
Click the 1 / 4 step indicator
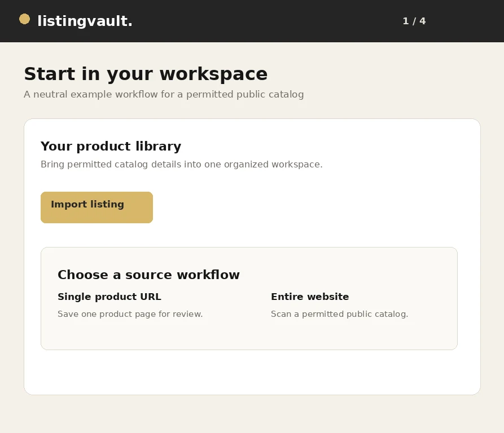pyautogui.click(x=414, y=21)
